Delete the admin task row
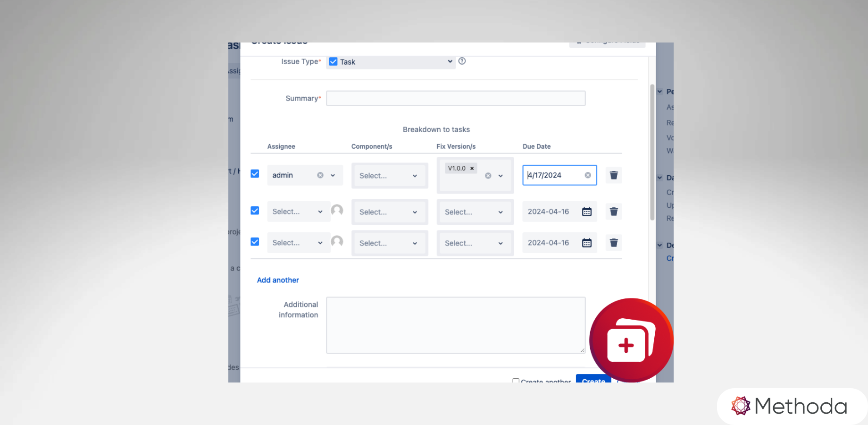868x425 pixels. (614, 175)
